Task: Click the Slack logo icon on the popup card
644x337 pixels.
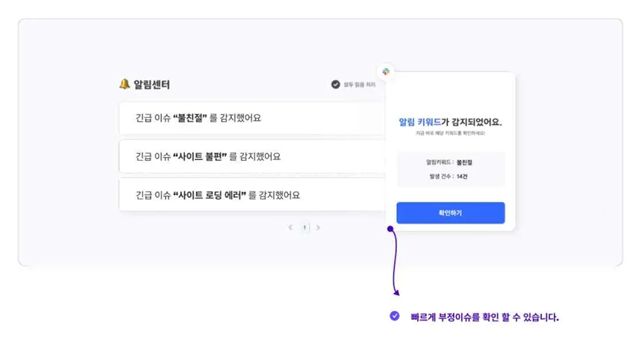Action: (x=386, y=72)
